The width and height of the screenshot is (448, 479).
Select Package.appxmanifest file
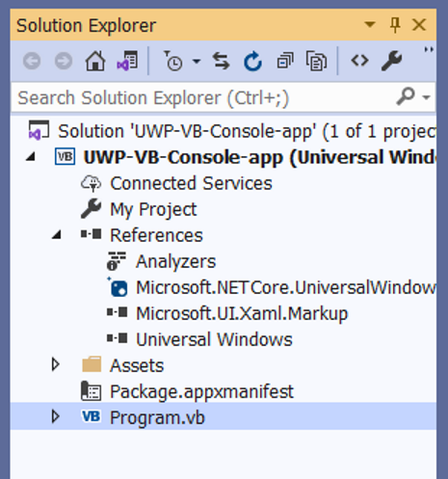(x=201, y=391)
